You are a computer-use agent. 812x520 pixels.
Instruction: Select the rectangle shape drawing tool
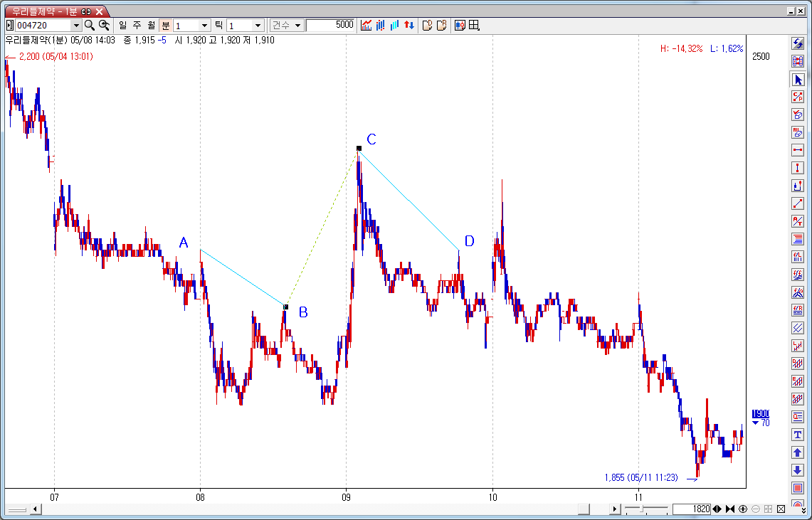(x=798, y=488)
